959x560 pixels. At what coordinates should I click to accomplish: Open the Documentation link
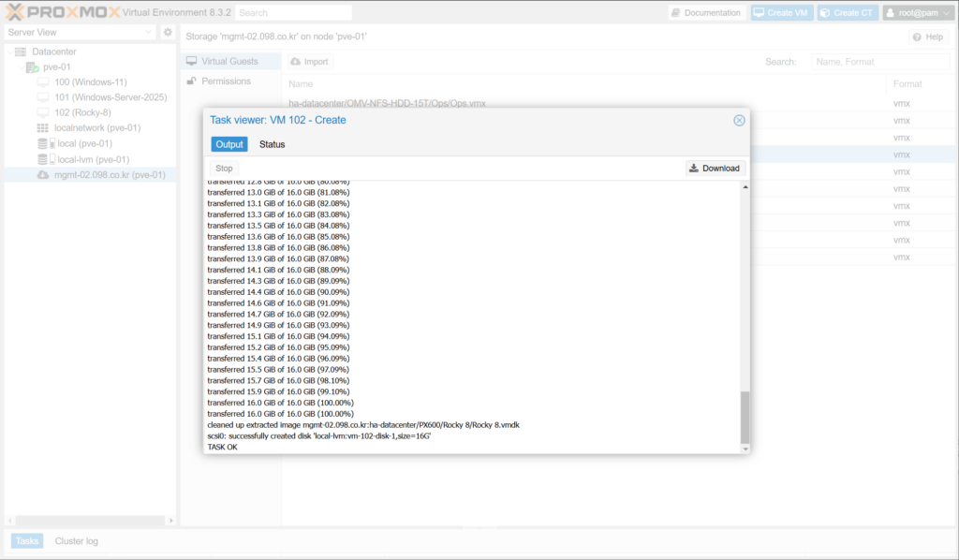tap(706, 13)
